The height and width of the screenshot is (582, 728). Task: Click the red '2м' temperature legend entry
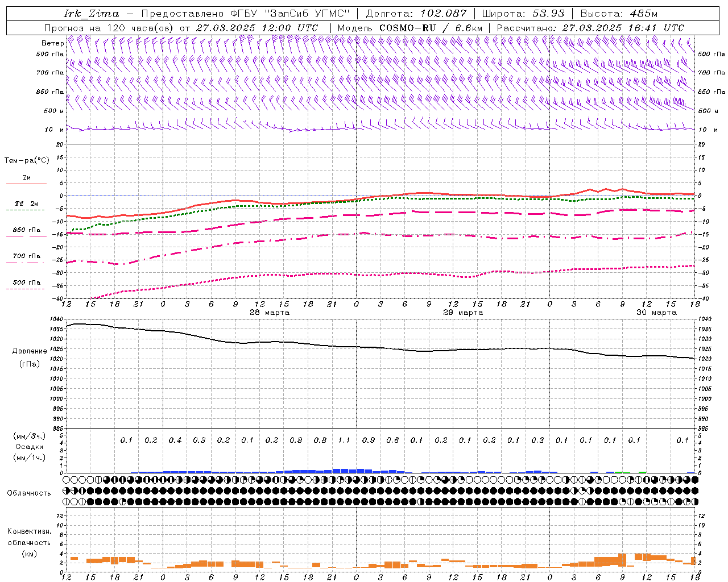tap(26, 177)
